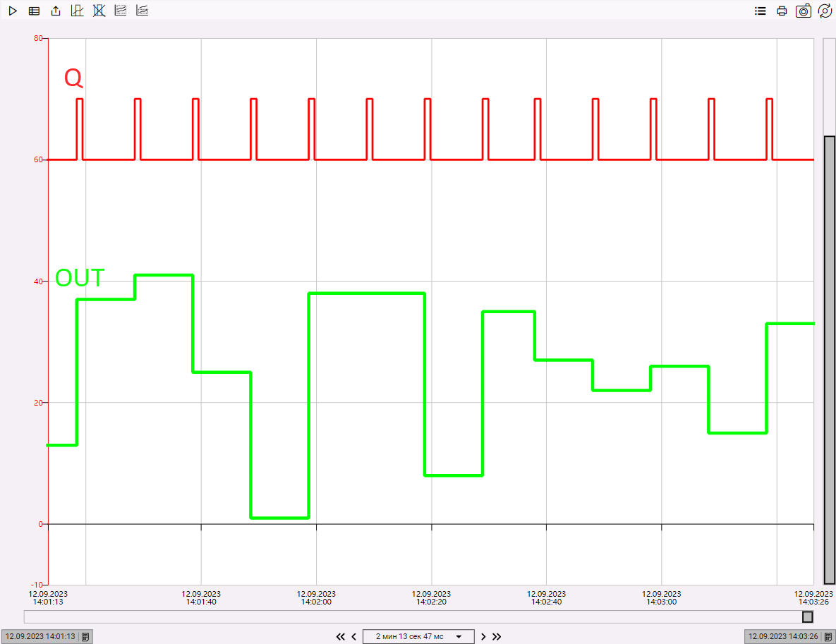Print the trend chart
This screenshot has width=836, height=644.
click(x=782, y=11)
